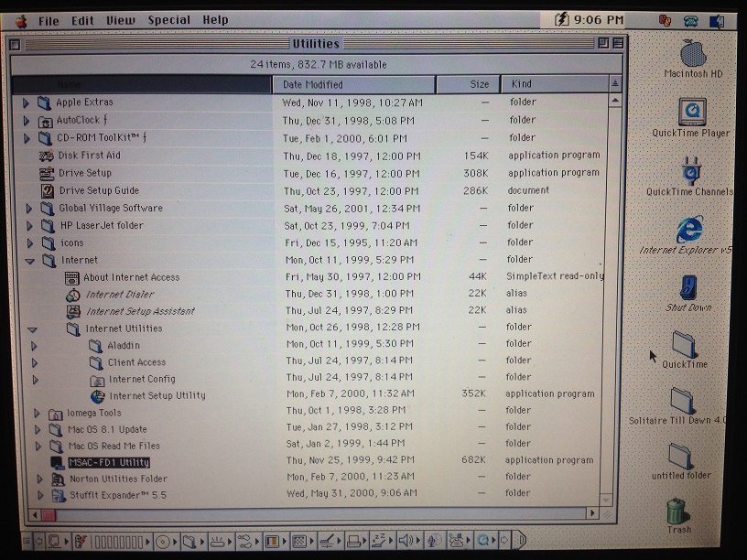747x560 pixels.
Task: Select the QuickTime folder on the desktop
Action: (x=685, y=344)
